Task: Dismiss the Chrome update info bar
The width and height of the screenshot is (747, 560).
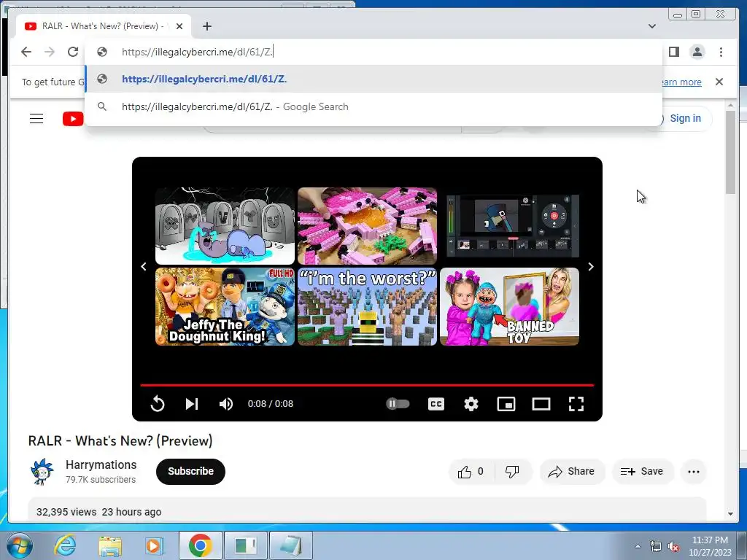Action: coord(719,82)
